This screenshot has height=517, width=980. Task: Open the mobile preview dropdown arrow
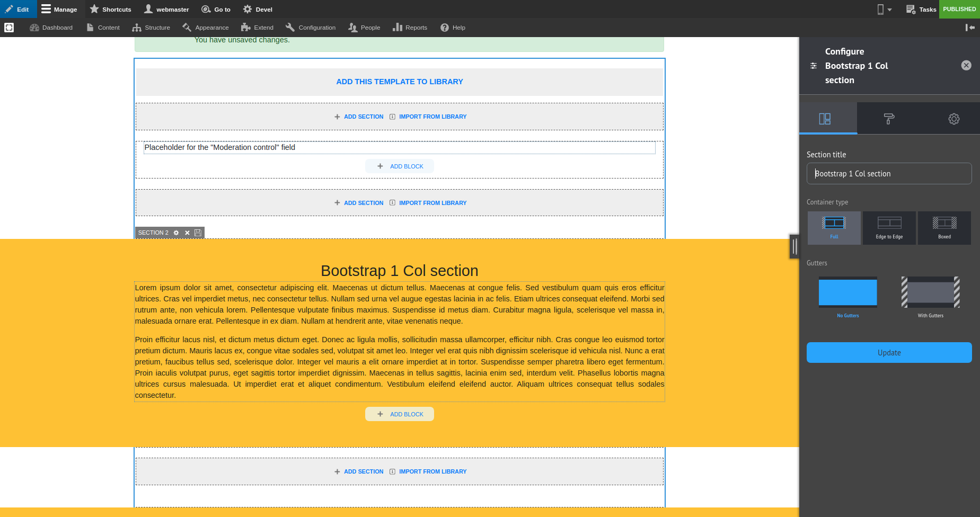[890, 9]
